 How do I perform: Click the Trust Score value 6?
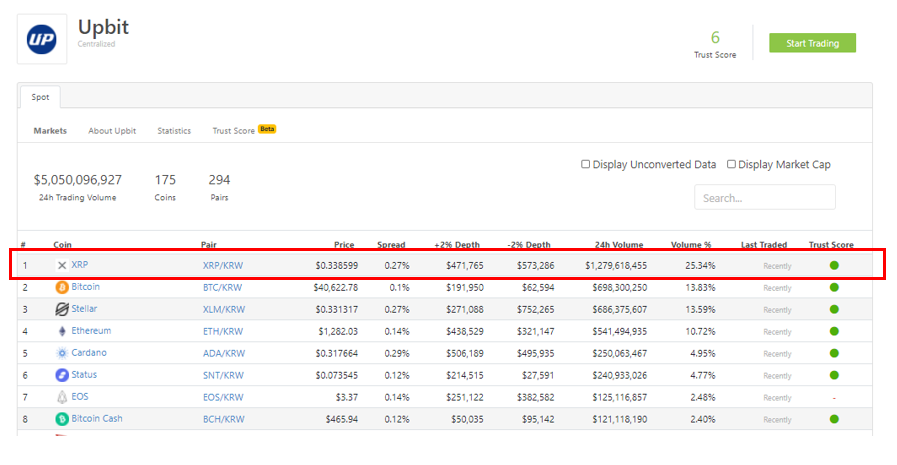click(x=715, y=38)
